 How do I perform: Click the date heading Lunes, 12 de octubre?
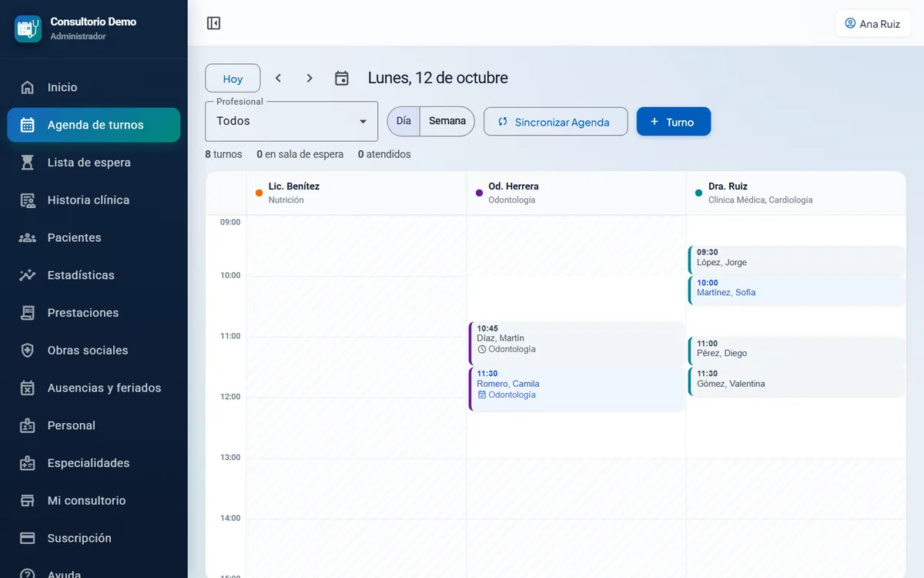pos(438,78)
